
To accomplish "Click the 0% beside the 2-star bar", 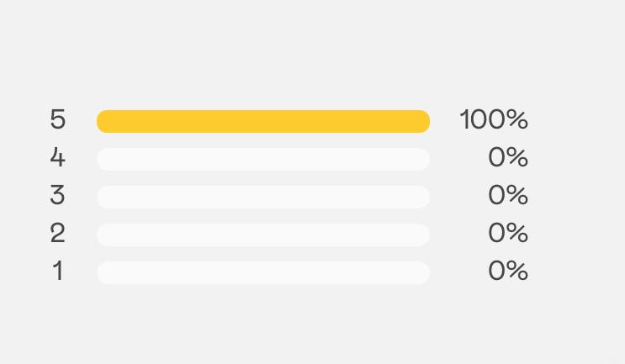I will click(508, 233).
